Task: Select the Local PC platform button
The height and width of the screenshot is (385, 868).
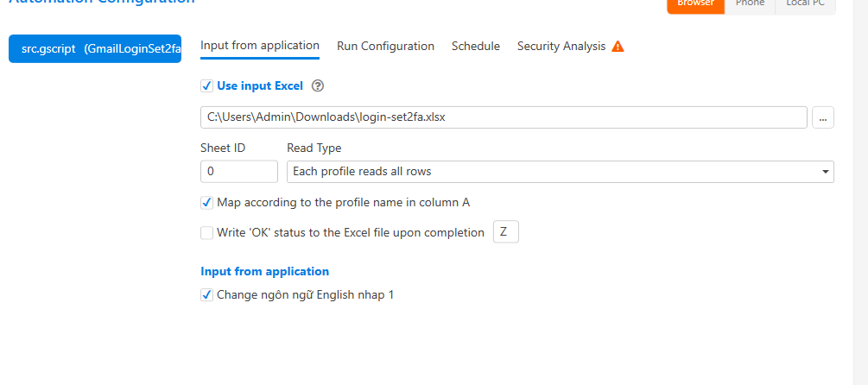Action: pos(805,4)
